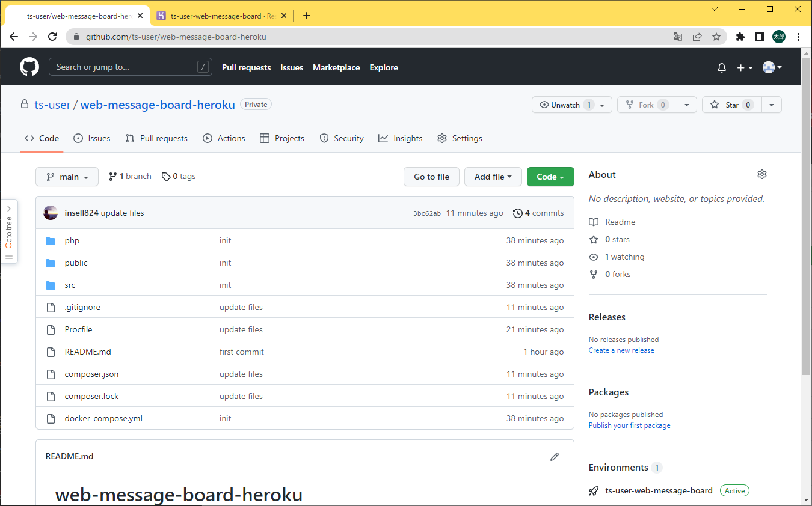
Task: Focus the Search or jump to field
Action: (x=131, y=67)
